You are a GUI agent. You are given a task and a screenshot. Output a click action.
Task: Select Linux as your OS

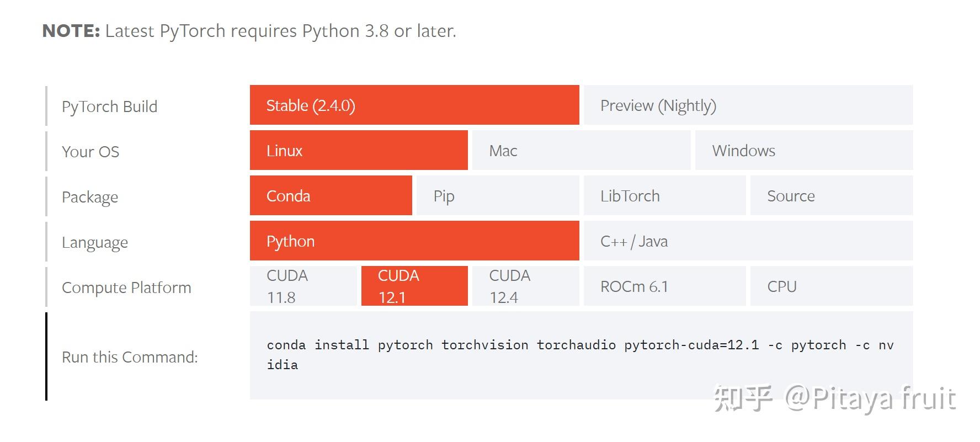(x=359, y=150)
